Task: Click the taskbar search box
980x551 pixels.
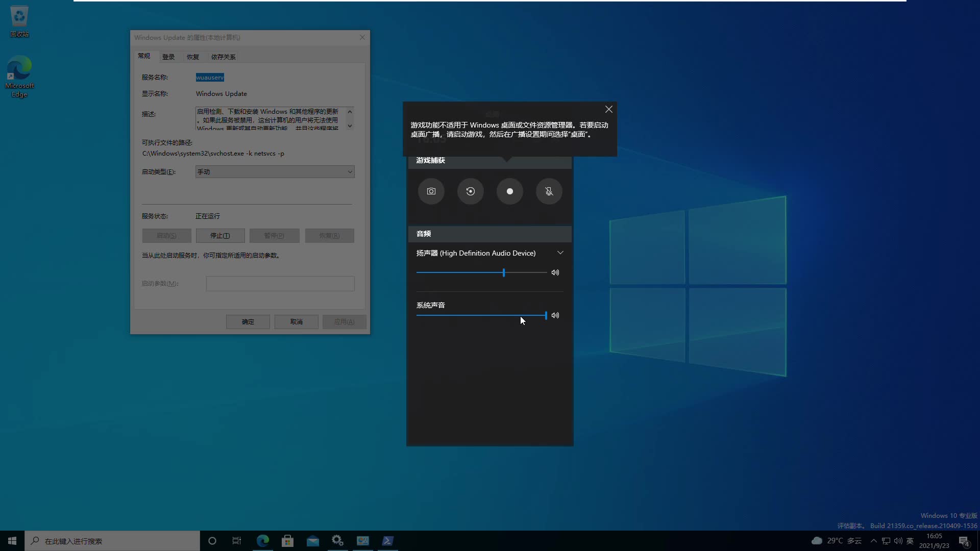Action: click(112, 541)
